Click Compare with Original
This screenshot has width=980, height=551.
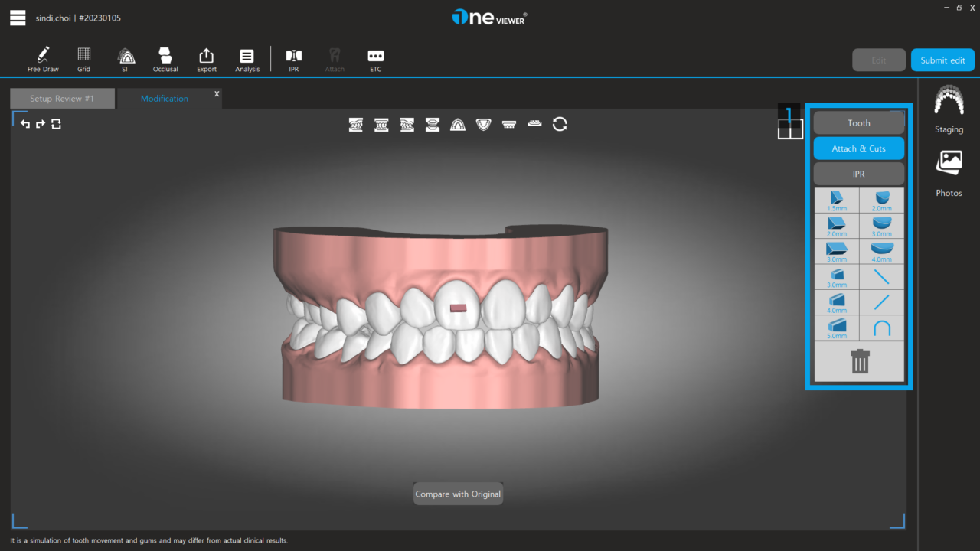[x=458, y=494]
